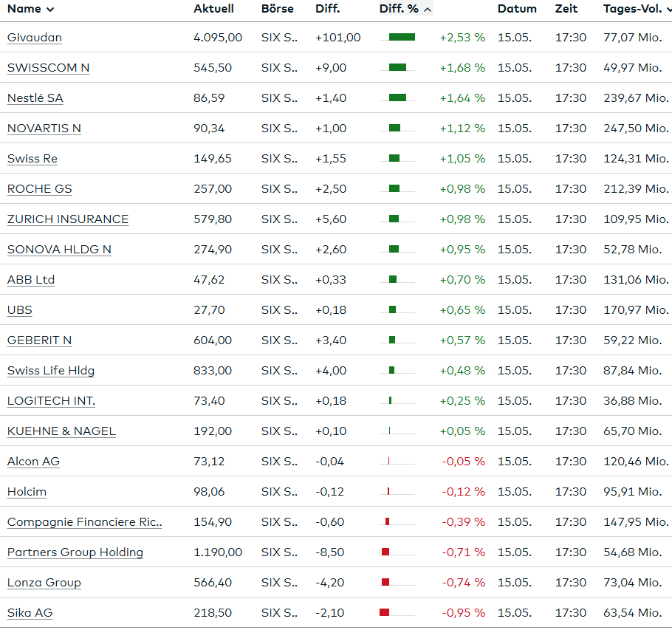The width and height of the screenshot is (672, 630).
Task: Sort by the Zeit column header
Action: 566,9
